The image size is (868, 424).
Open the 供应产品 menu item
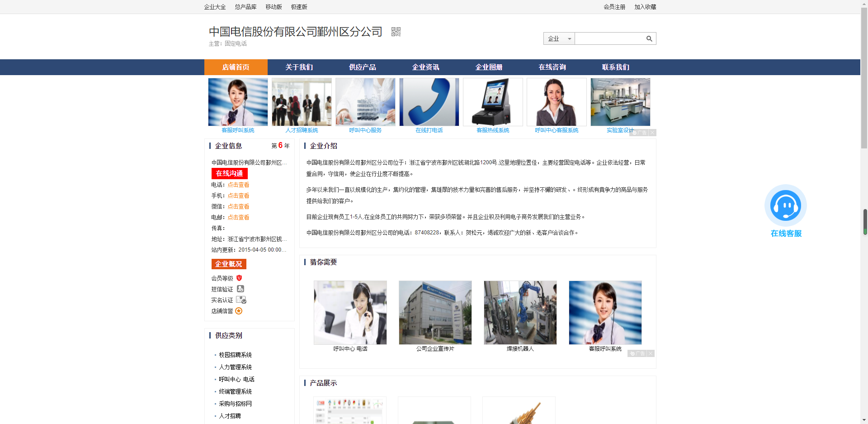363,67
